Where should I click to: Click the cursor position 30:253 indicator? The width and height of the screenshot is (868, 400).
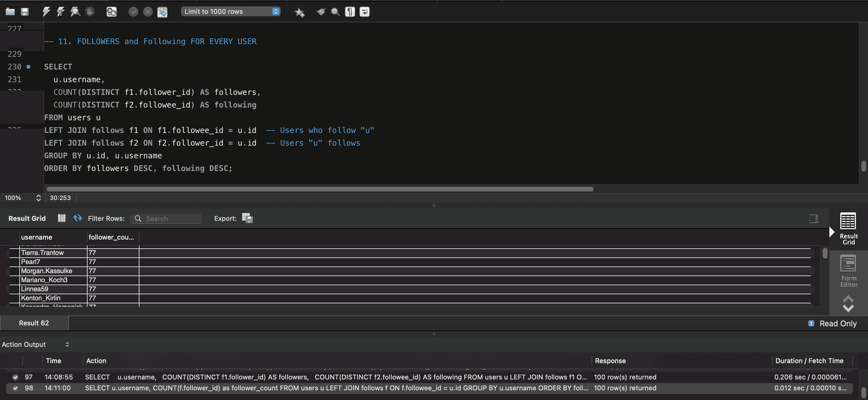click(60, 198)
